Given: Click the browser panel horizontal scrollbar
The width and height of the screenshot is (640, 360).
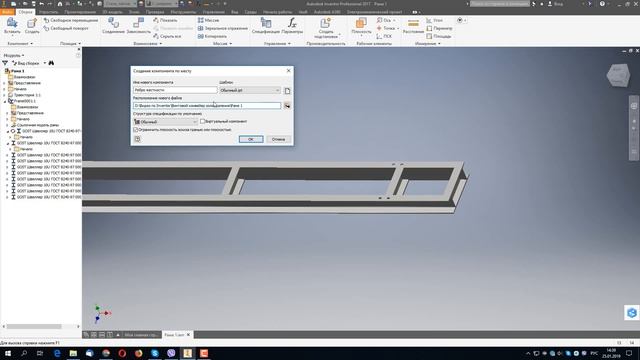Looking at the screenshot, I should 34,327.
